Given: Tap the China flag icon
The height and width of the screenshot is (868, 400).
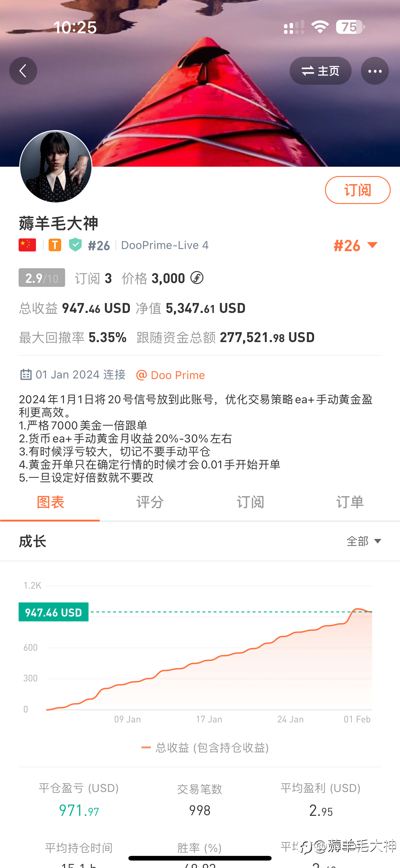Looking at the screenshot, I should [x=27, y=245].
